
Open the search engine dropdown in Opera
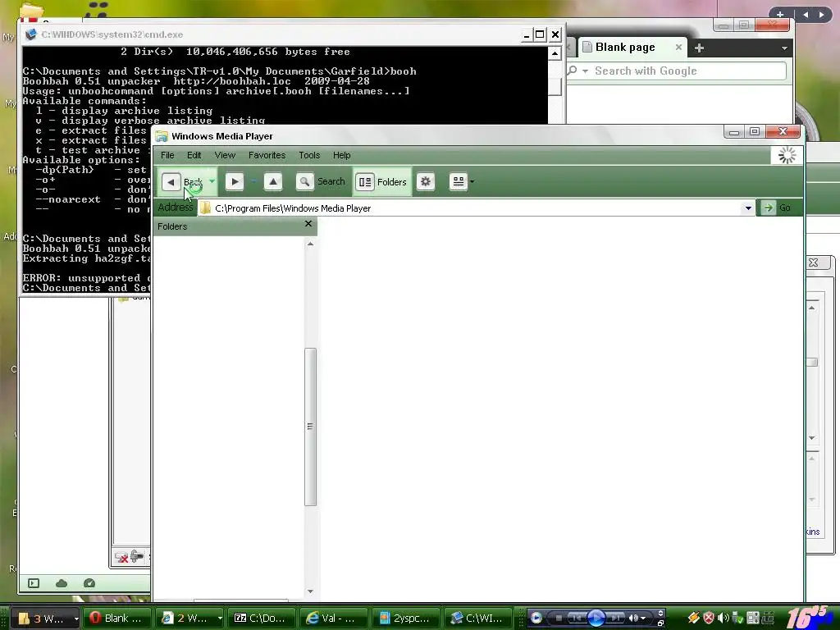pyautogui.click(x=586, y=71)
